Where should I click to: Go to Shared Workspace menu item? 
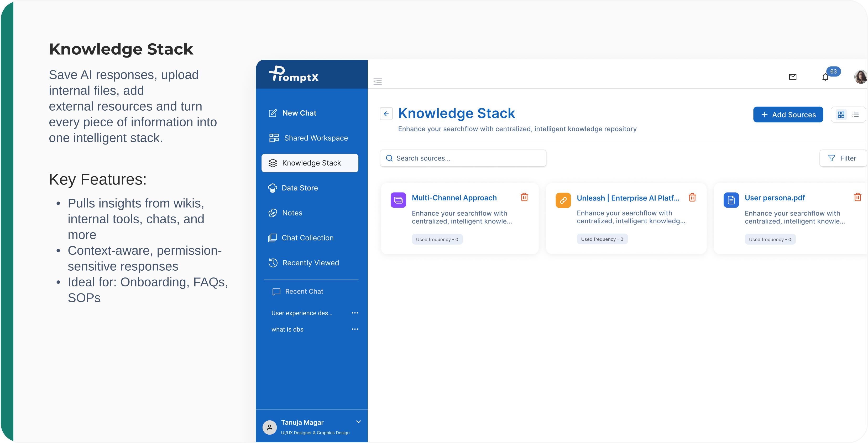[315, 138]
